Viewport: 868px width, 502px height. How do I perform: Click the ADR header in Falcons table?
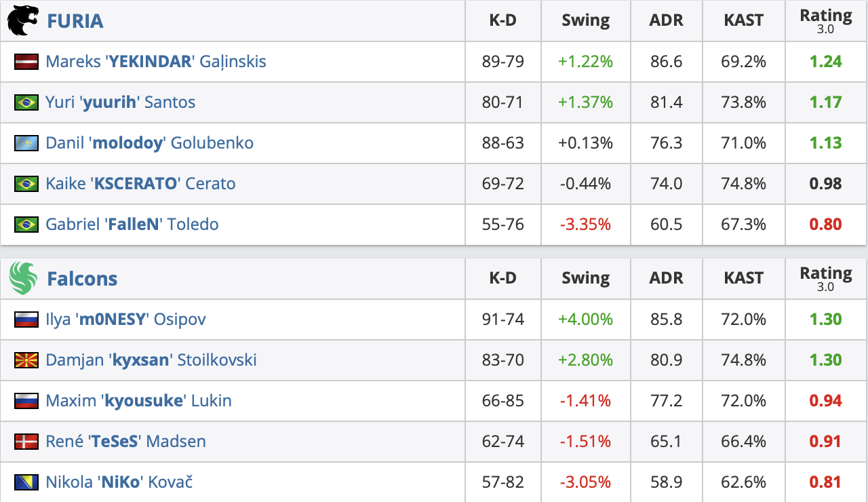[x=666, y=278]
